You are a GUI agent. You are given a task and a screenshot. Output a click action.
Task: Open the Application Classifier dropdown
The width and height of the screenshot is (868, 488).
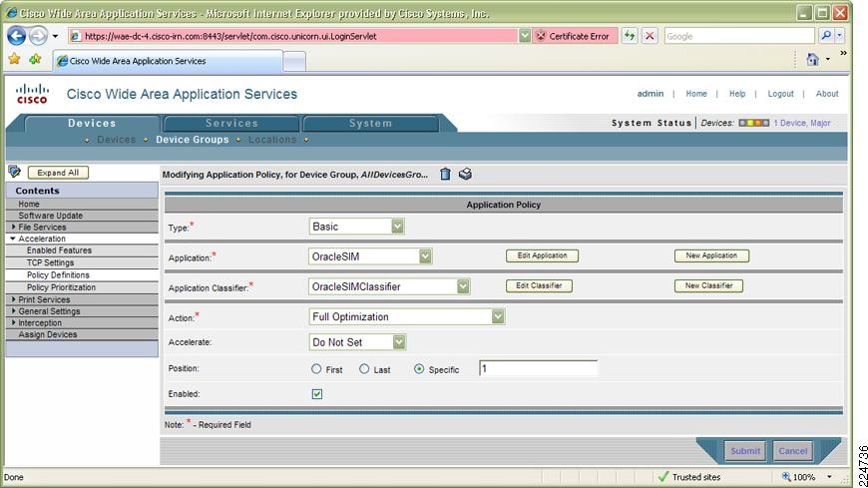click(x=389, y=286)
